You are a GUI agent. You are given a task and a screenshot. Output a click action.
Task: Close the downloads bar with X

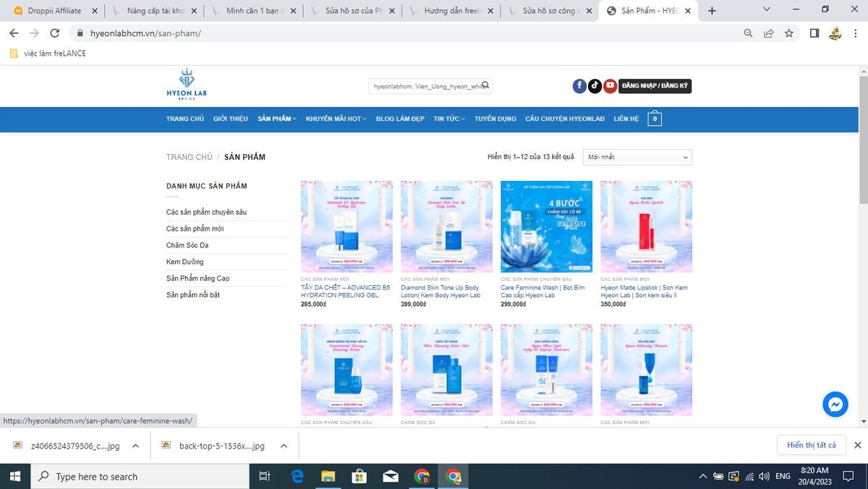(857, 445)
